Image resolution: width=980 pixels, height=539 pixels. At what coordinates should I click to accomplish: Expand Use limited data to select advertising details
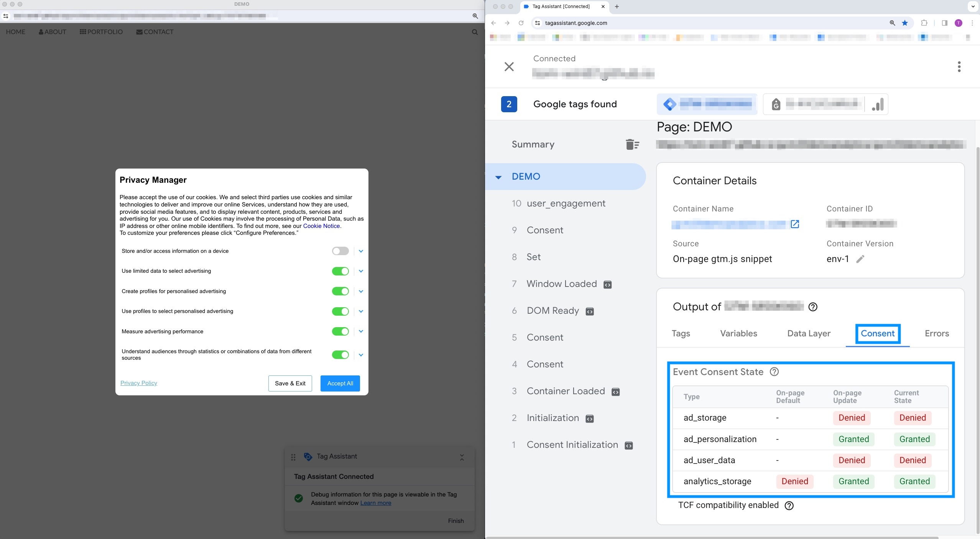tap(361, 271)
